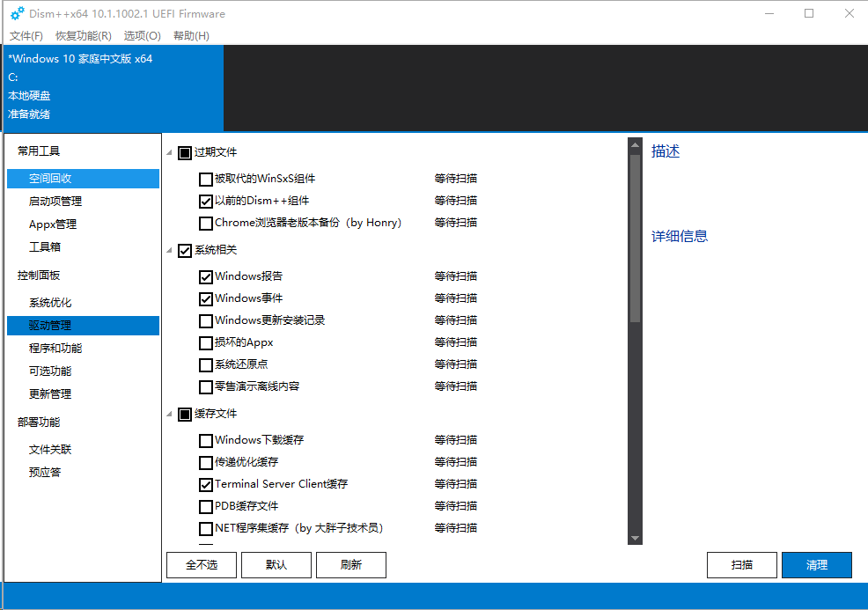Image resolution: width=868 pixels, height=610 pixels.
Task: Click the Dism++ gear icon in title bar
Action: [17, 13]
